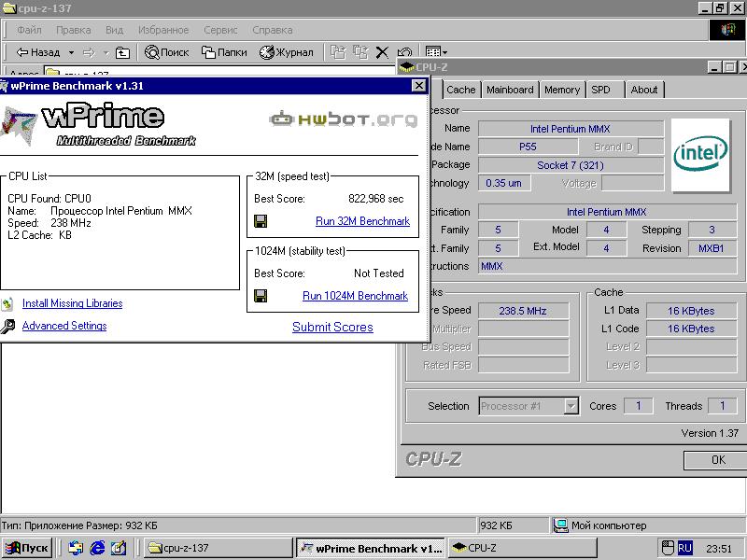Click the Instructions MMX field
This screenshot has width=747, height=560.
pos(608,266)
